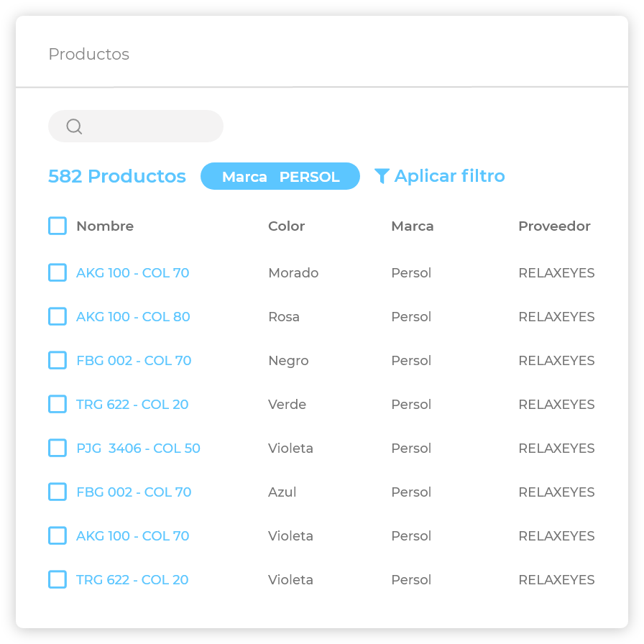This screenshot has width=644, height=644.
Task: Click the Productos page title
Action: [x=88, y=55]
